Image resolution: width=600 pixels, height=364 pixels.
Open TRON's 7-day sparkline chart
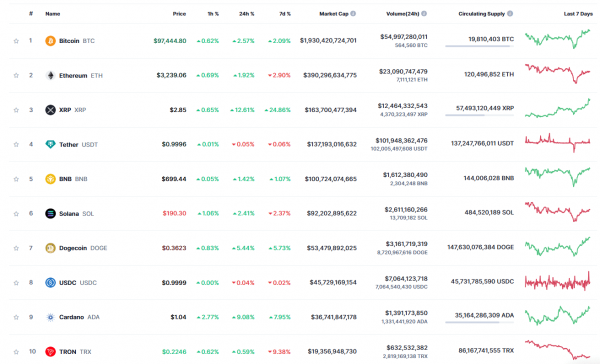558,350
